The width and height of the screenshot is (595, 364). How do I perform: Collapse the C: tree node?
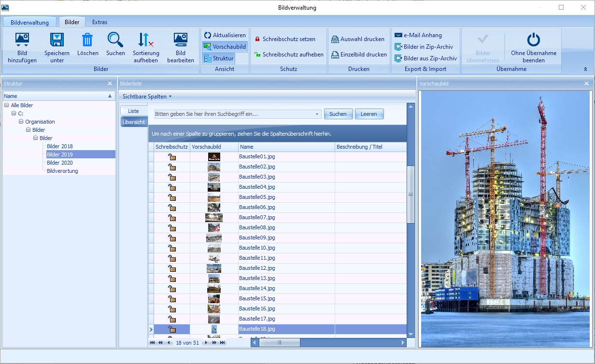14,113
